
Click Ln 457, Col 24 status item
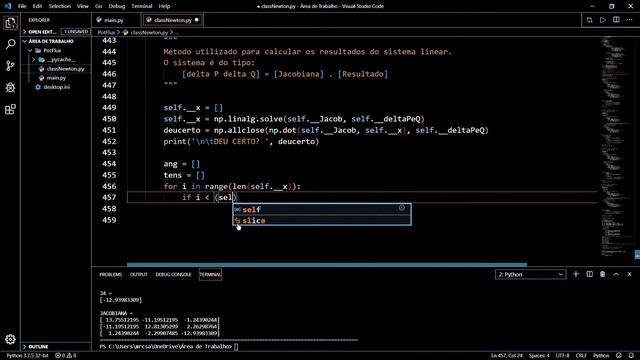[x=507, y=356]
